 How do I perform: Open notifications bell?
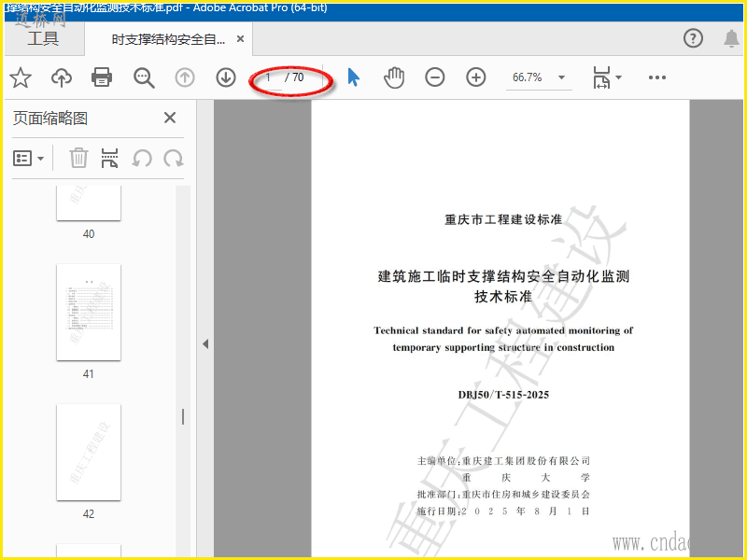pyautogui.click(x=731, y=38)
